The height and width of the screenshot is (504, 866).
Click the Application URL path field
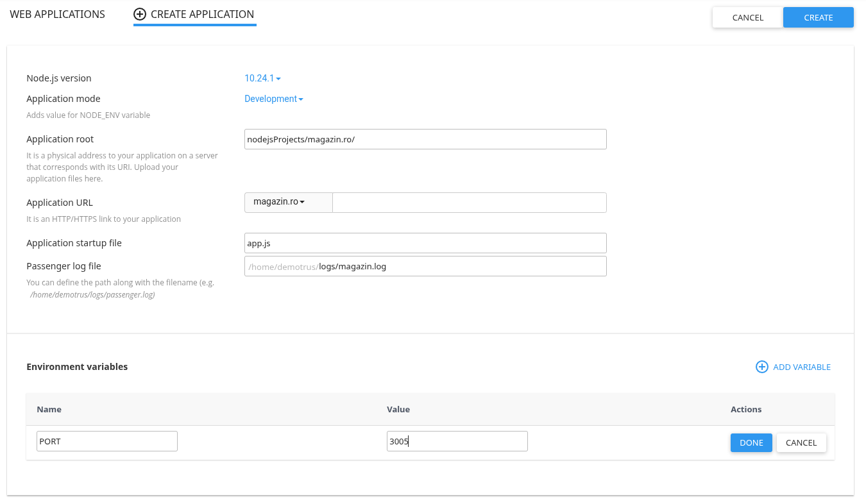point(470,202)
